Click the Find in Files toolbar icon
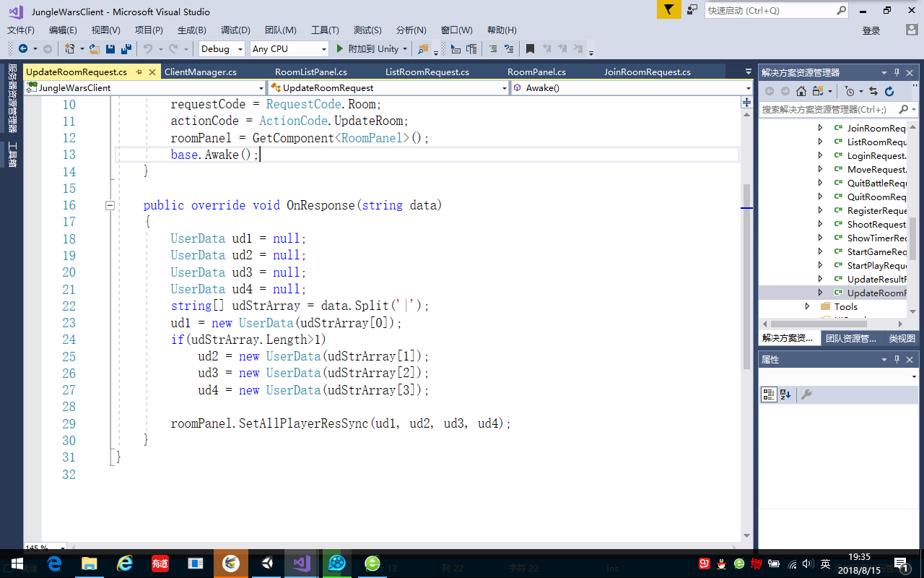The image size is (924, 578). (424, 49)
